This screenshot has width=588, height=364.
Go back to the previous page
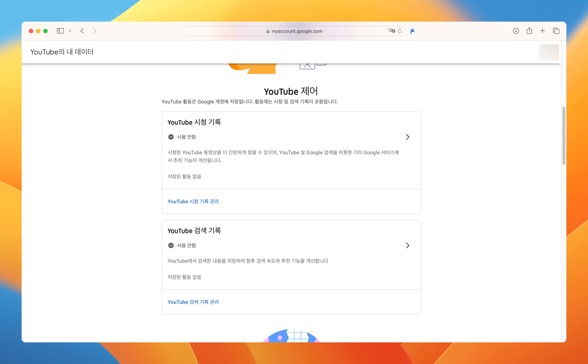pyautogui.click(x=82, y=31)
